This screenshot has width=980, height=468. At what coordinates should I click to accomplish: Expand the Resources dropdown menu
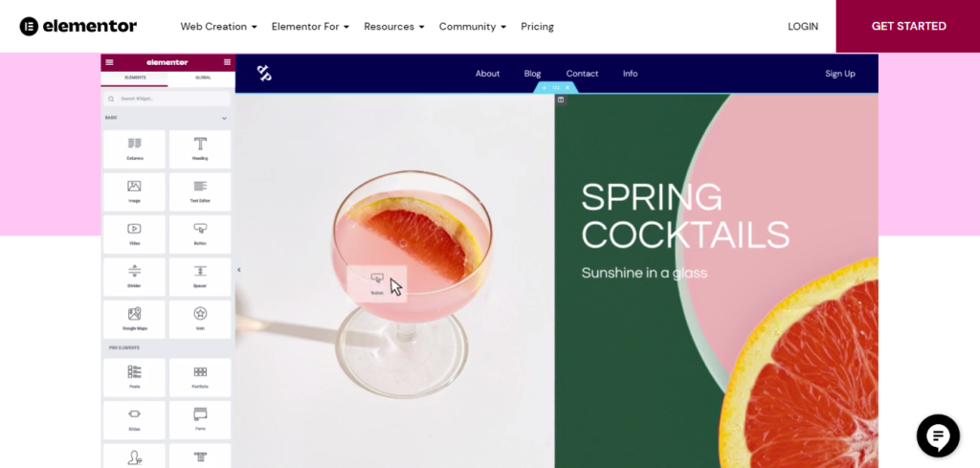click(394, 26)
